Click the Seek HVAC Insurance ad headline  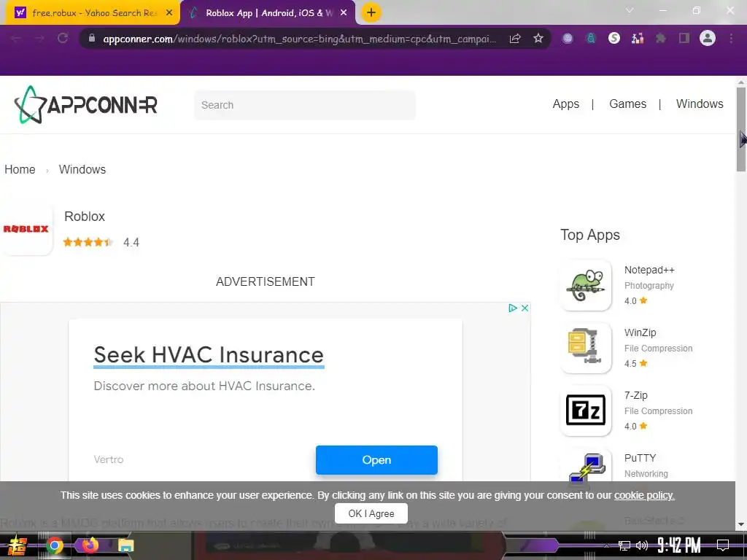[x=209, y=355]
